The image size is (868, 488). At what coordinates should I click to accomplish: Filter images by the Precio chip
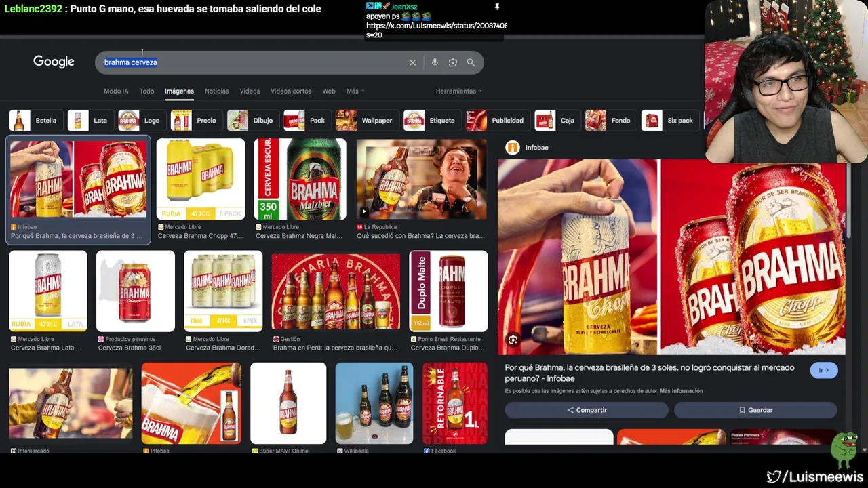coord(196,121)
